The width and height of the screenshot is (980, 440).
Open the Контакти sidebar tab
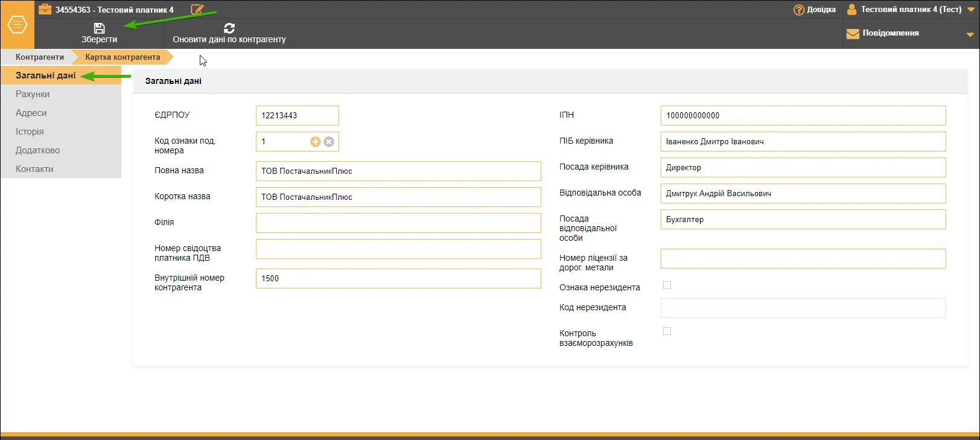click(60, 169)
